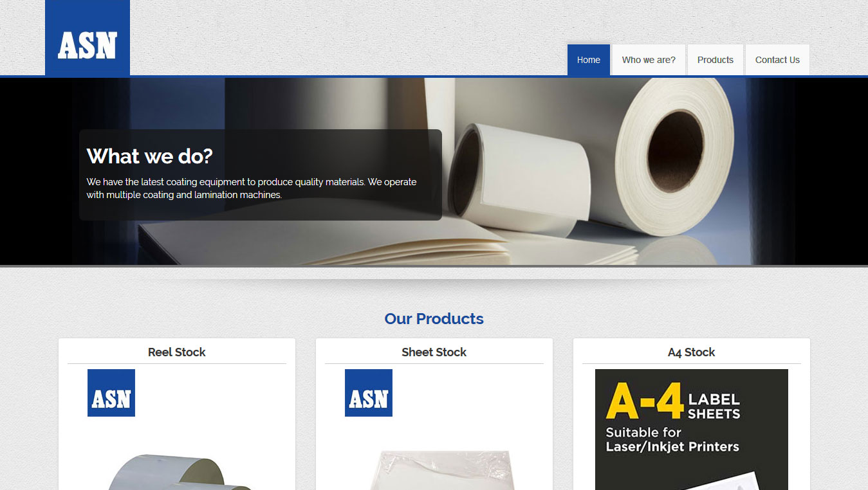Image resolution: width=868 pixels, height=490 pixels.
Task: Open the Reel Stock product title
Action: (x=177, y=352)
